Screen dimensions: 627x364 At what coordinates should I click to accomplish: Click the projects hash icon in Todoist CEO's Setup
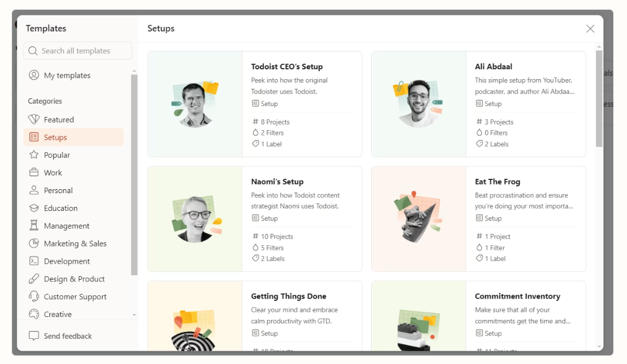pyautogui.click(x=255, y=122)
